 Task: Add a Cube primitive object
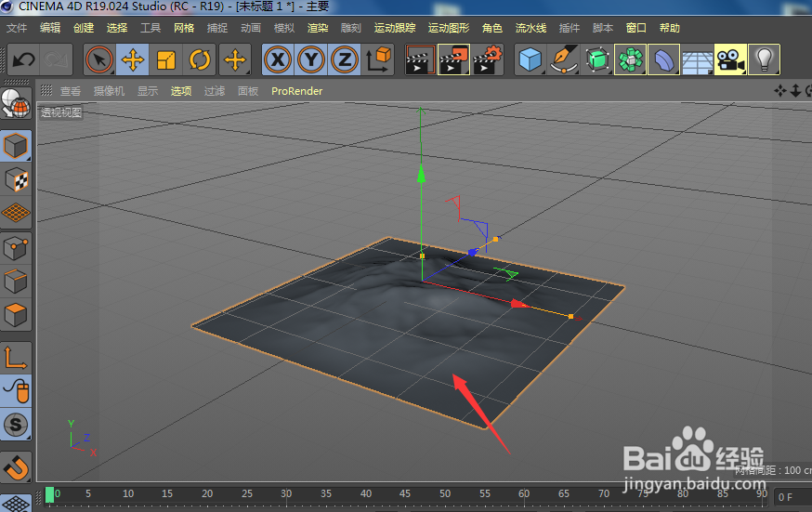click(530, 60)
